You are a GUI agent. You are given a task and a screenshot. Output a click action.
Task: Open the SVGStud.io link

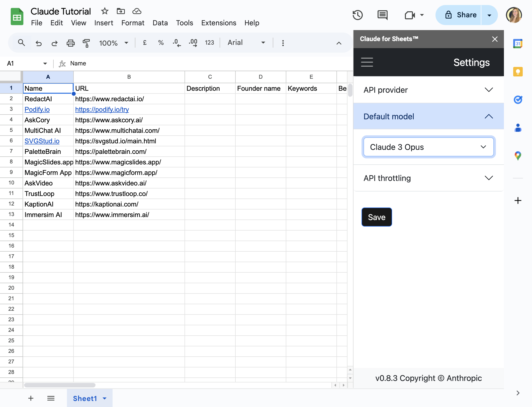[x=42, y=141]
